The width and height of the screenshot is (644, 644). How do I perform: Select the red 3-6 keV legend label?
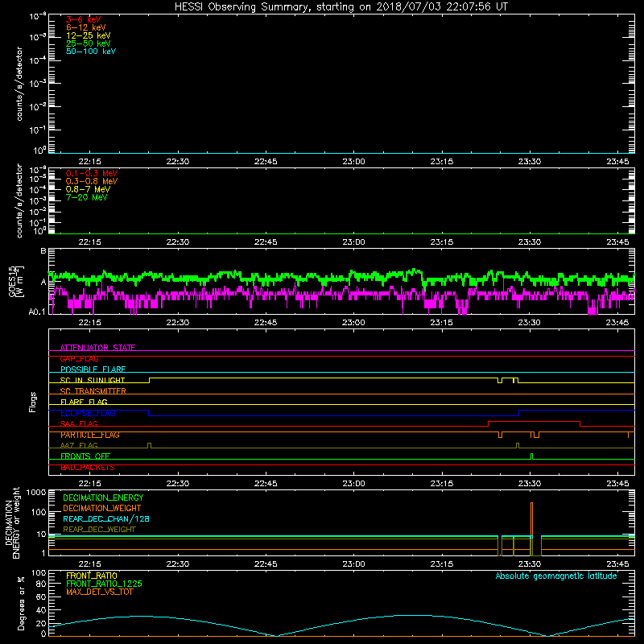click(x=84, y=19)
